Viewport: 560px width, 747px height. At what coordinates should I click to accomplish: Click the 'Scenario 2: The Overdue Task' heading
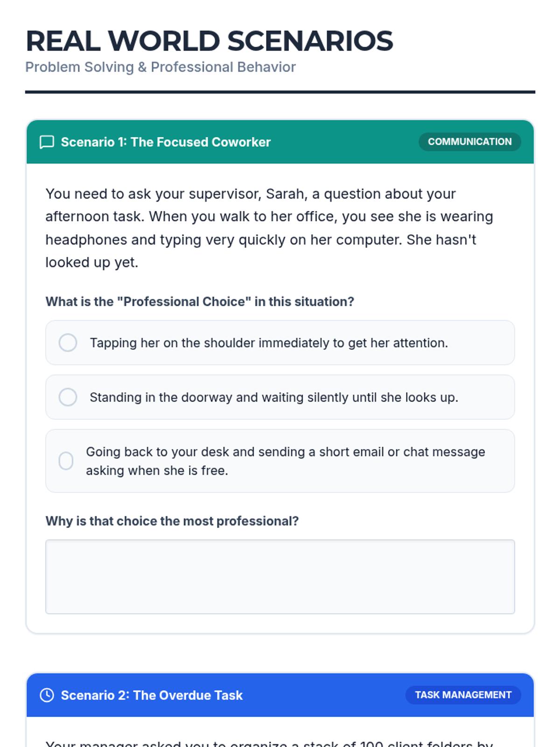tap(152, 695)
